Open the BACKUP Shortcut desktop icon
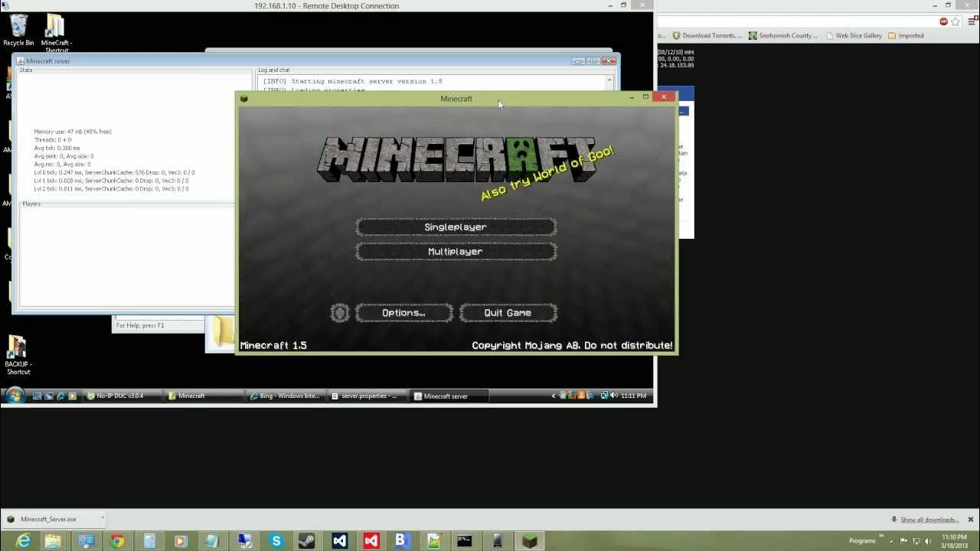Screen dimensions: 980x551 point(18,356)
